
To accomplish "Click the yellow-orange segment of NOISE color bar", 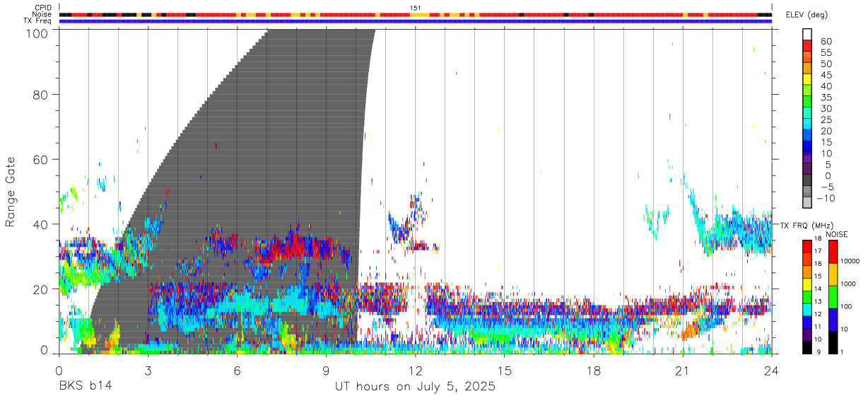I will [x=833, y=274].
